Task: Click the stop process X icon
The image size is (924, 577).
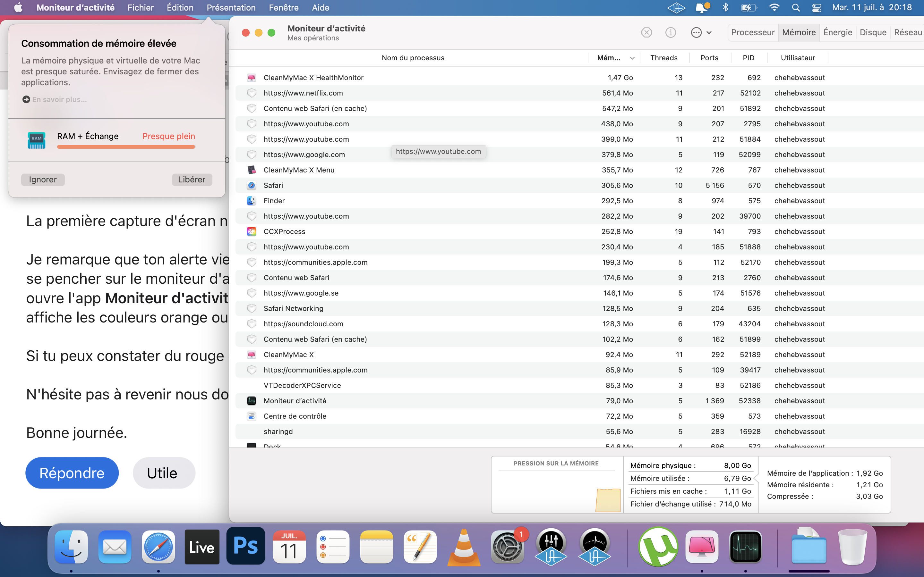Action: 646,32
